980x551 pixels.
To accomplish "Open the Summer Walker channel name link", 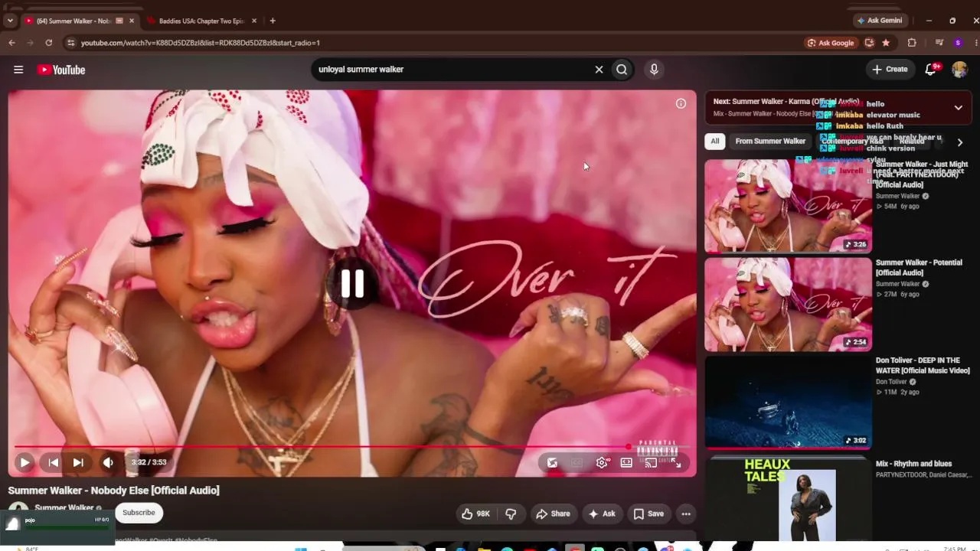I will coord(64,508).
